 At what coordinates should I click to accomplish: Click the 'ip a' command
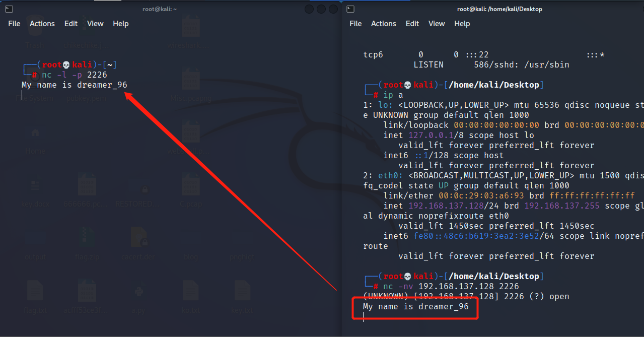pyautogui.click(x=393, y=95)
